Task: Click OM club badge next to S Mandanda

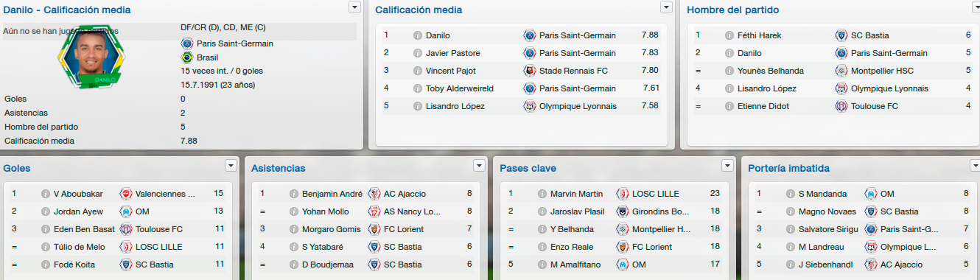Action: pos(871,194)
